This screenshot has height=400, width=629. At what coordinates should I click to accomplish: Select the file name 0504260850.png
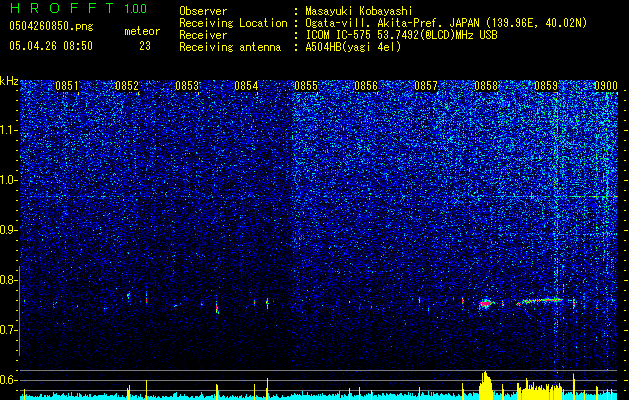pyautogui.click(x=51, y=26)
